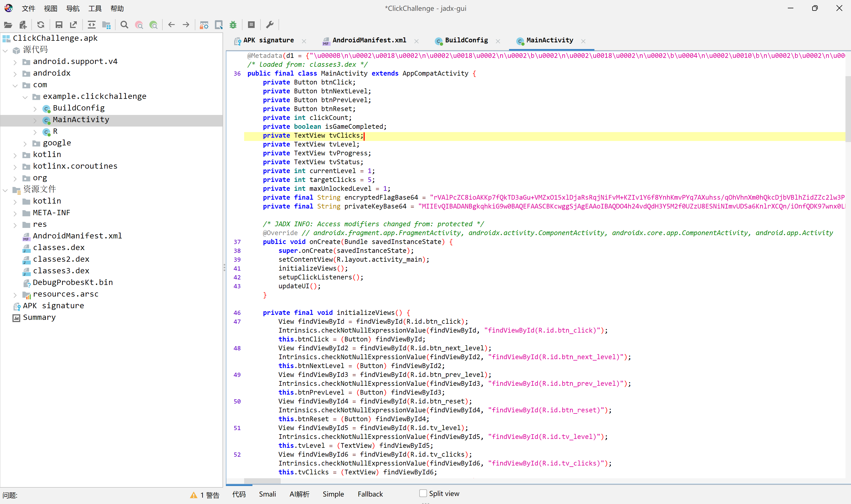The height and width of the screenshot is (504, 851).
Task: Click the open file folder icon
Action: [8, 25]
